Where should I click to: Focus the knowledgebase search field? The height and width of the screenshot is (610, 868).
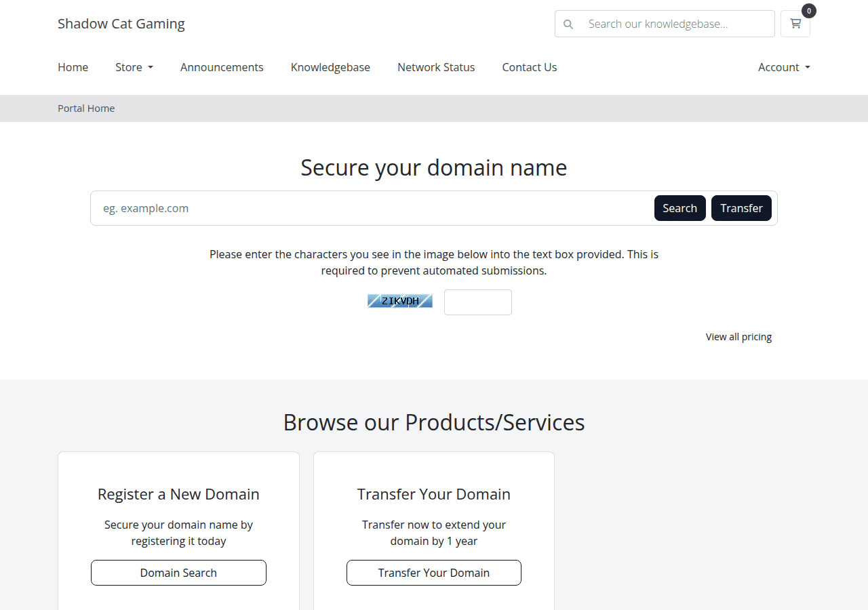click(677, 24)
